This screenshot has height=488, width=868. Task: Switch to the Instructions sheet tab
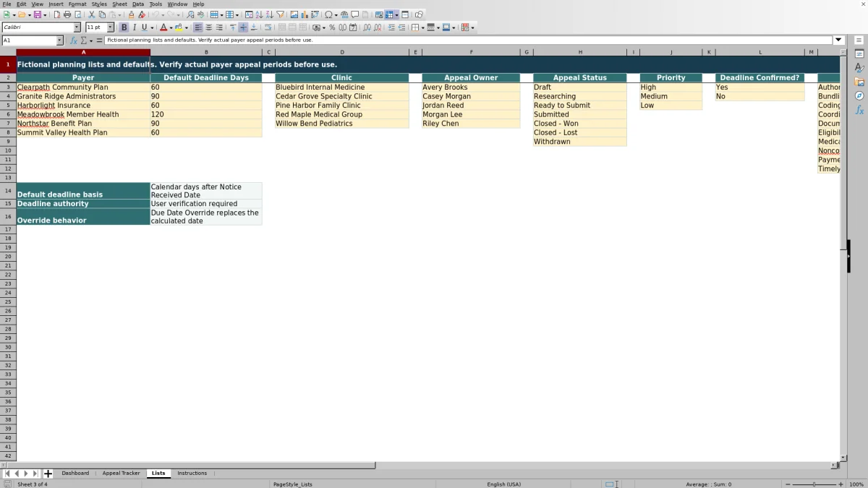pyautogui.click(x=192, y=474)
